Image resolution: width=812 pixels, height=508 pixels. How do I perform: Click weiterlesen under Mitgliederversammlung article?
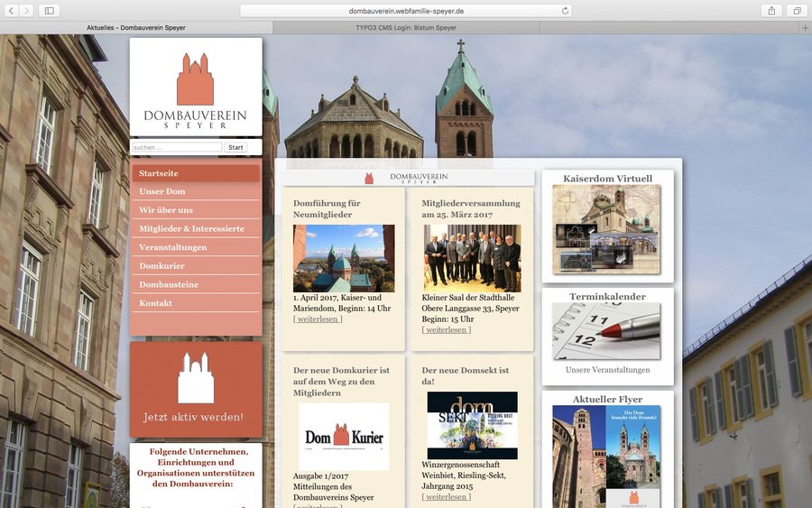coord(446,329)
